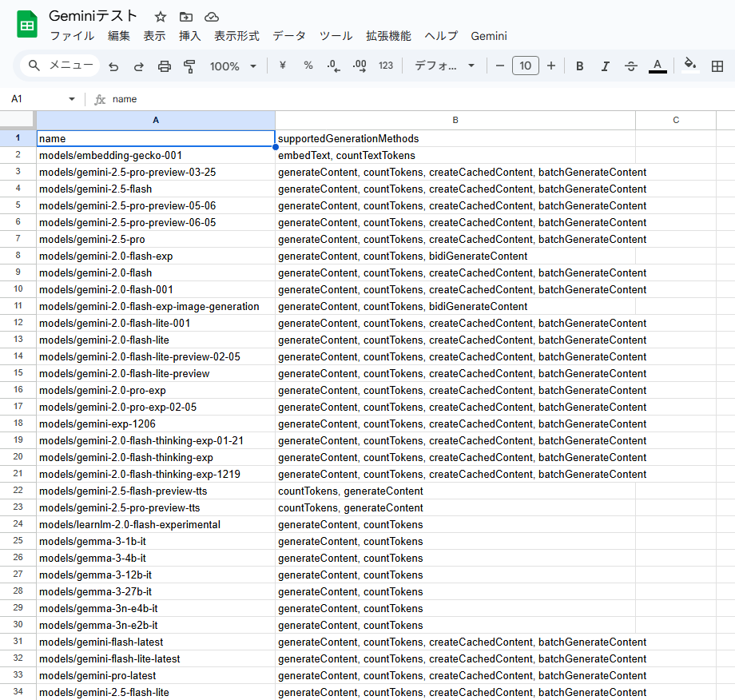Click the move to folder icon
The height and width of the screenshot is (700, 735).
(186, 17)
